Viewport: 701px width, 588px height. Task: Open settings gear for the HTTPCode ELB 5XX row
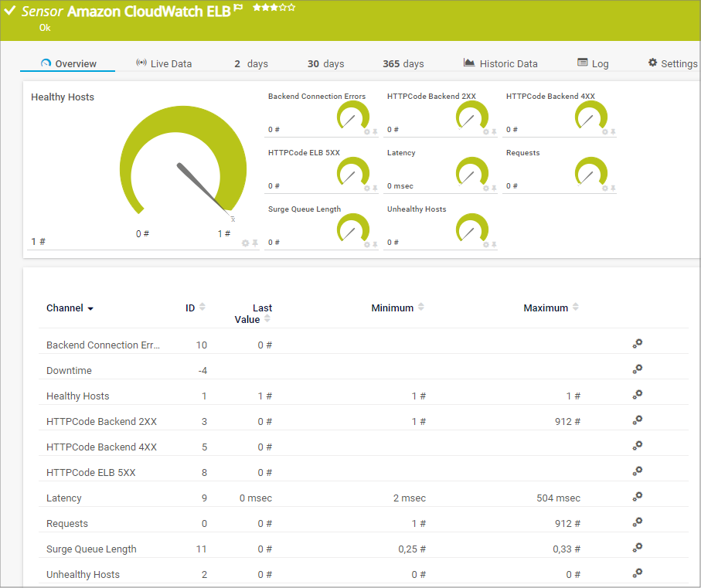(x=637, y=471)
